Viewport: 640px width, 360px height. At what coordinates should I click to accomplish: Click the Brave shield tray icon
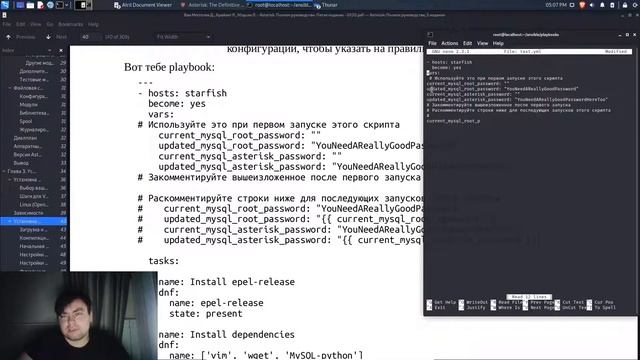tap(582, 5)
